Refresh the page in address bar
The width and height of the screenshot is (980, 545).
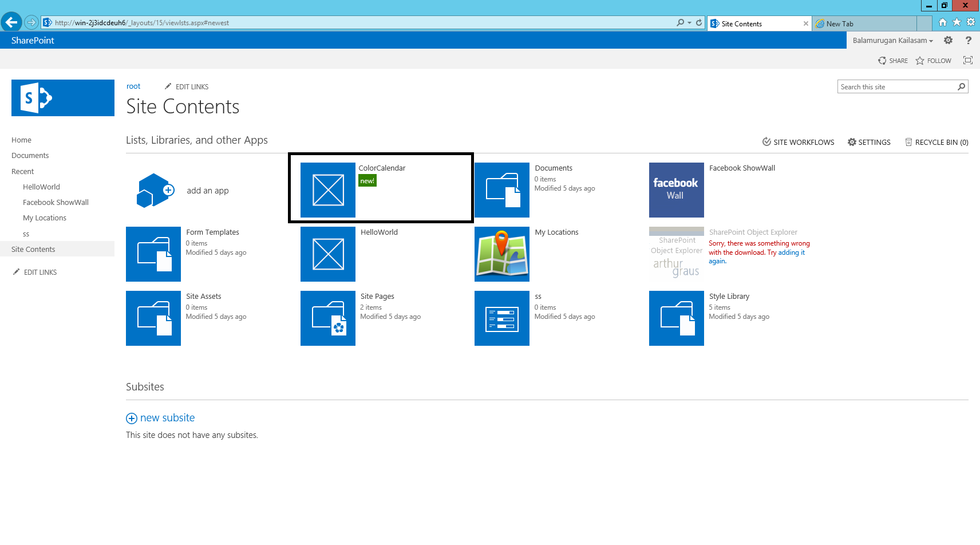tap(699, 22)
